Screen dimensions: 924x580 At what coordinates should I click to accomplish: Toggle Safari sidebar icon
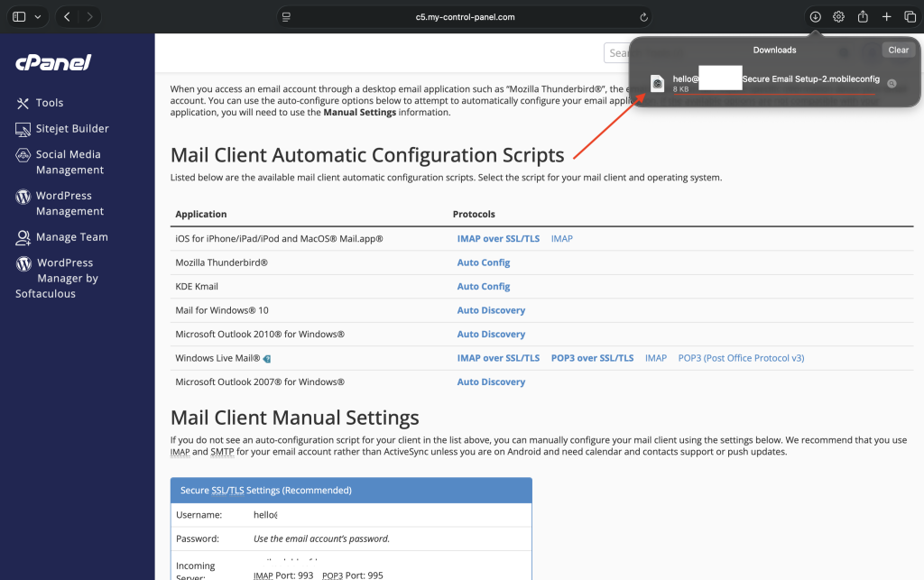(19, 16)
